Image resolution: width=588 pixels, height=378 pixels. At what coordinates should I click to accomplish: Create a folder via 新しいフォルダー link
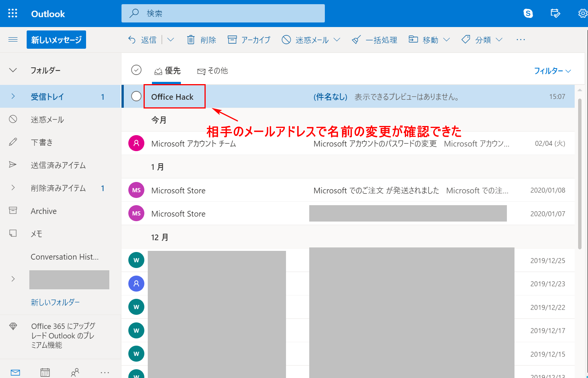pos(55,302)
